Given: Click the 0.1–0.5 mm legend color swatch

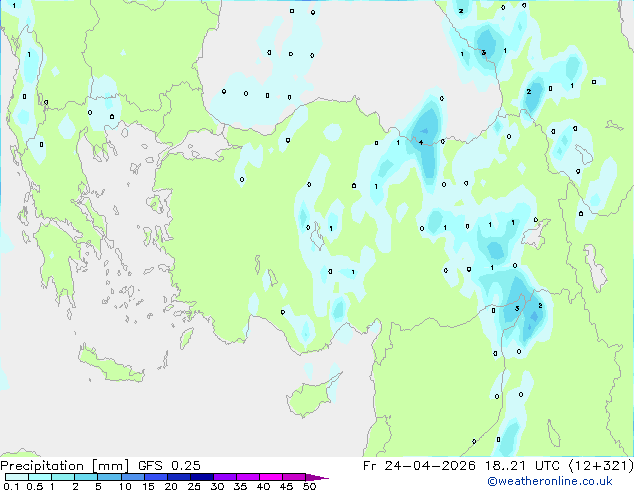Looking at the screenshot, I should 17,477.
